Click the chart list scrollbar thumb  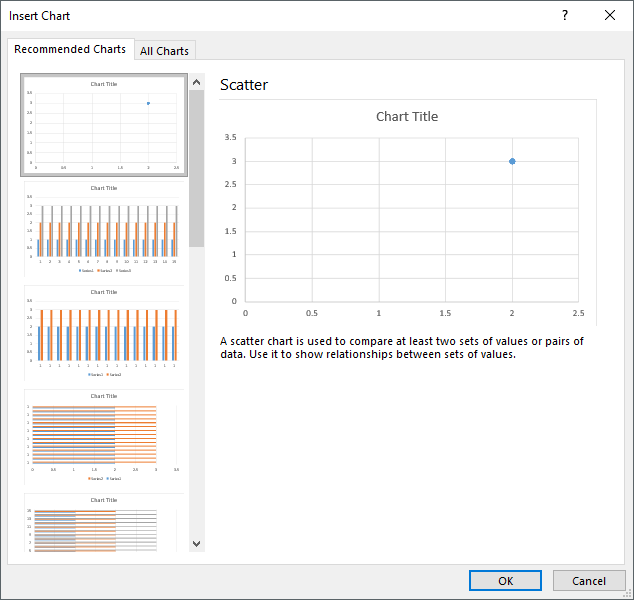(197, 168)
